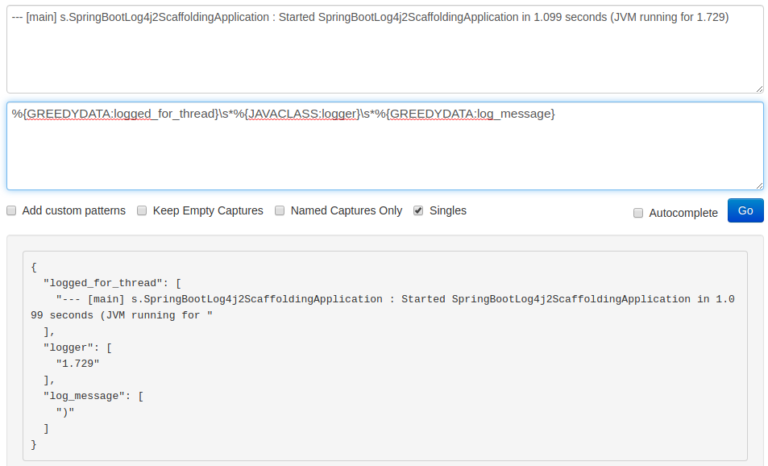Tick the Add custom patterns checkbox
This screenshot has width=768, height=466.
(11, 211)
